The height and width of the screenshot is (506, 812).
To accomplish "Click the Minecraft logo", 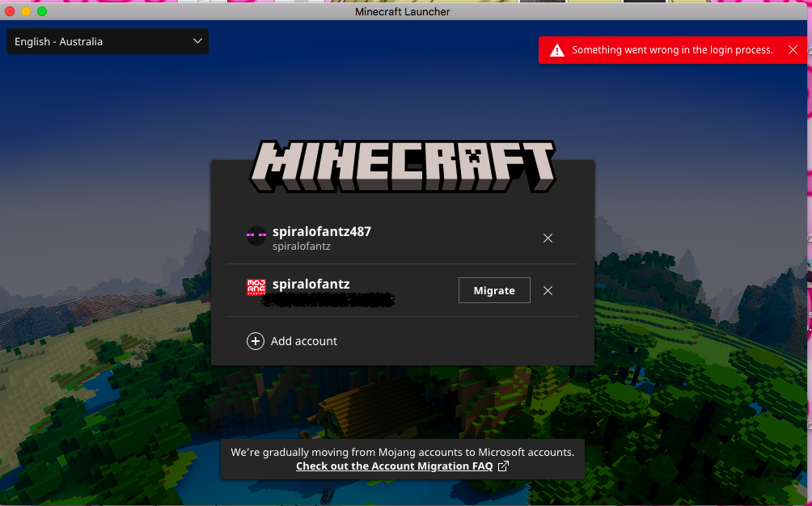I will [403, 167].
